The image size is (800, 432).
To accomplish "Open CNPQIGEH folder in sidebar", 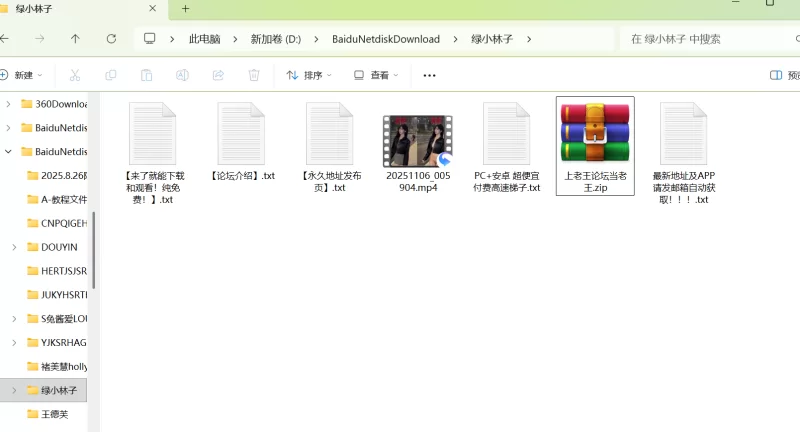I will [57, 223].
